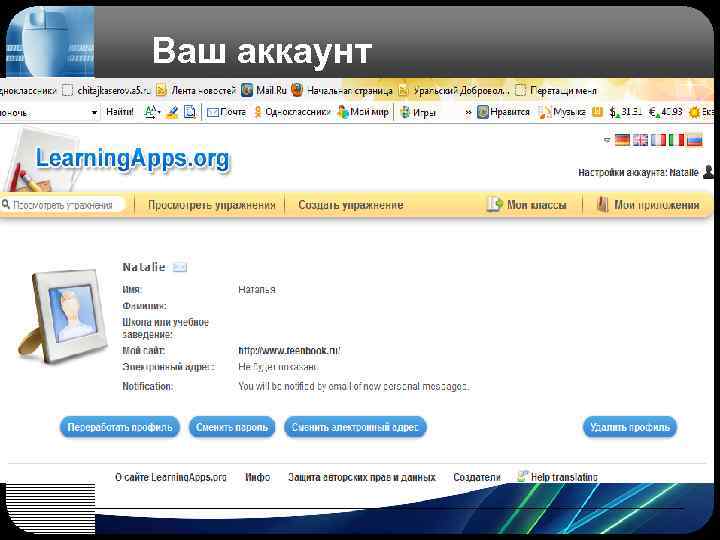Viewport: 720px width, 540px height.
Task: Click the highlighter pen toolbar icon
Action: pos(172,112)
